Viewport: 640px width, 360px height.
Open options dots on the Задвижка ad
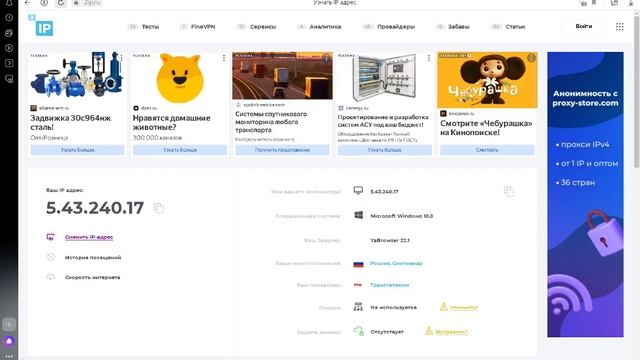(121, 58)
